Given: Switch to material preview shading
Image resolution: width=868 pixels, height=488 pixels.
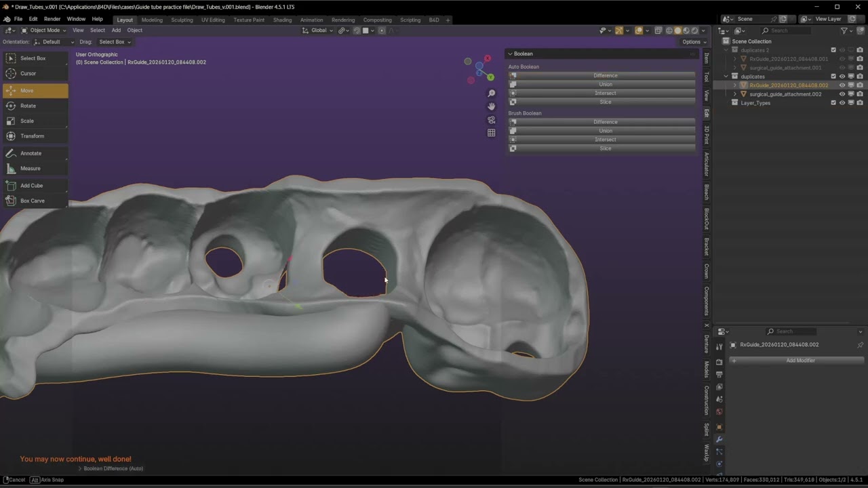Looking at the screenshot, I should 686,30.
